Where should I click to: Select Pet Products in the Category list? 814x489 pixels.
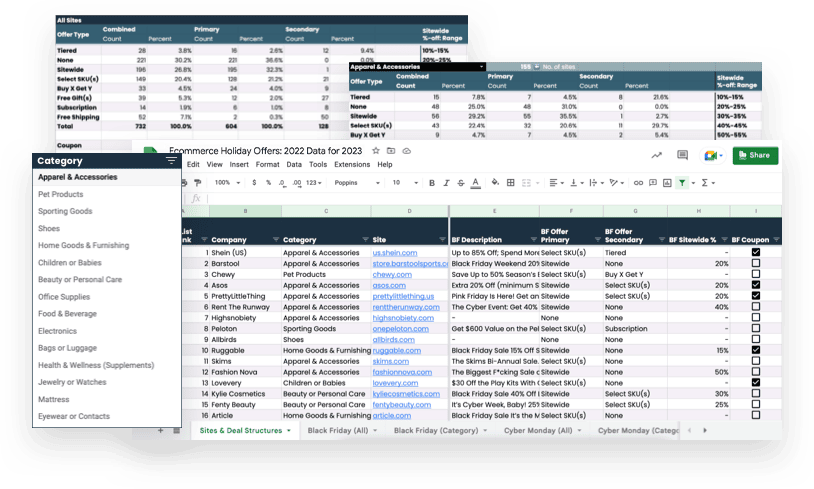tap(61, 194)
